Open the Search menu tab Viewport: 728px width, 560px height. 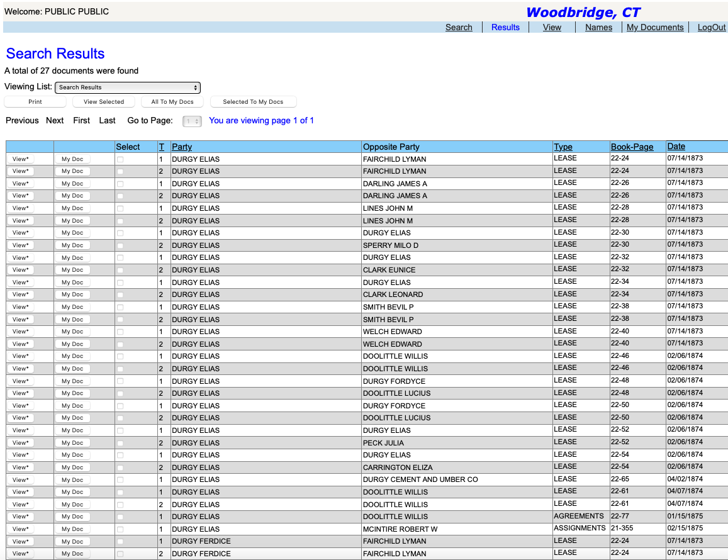click(459, 27)
